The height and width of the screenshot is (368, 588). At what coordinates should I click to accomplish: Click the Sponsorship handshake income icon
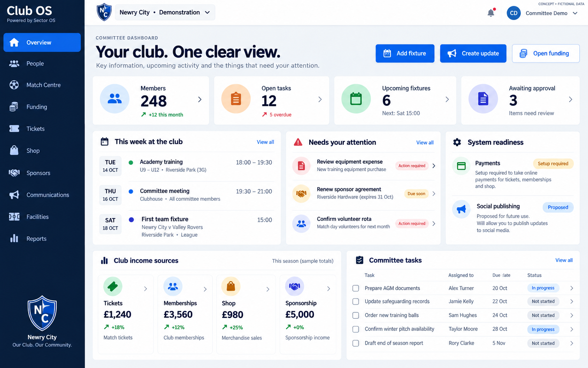coord(294,286)
